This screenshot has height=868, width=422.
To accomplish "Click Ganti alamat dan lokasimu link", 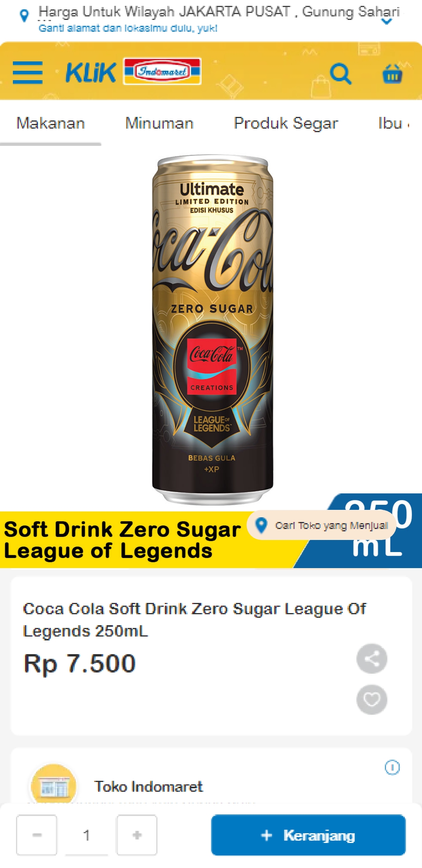I will (x=128, y=28).
